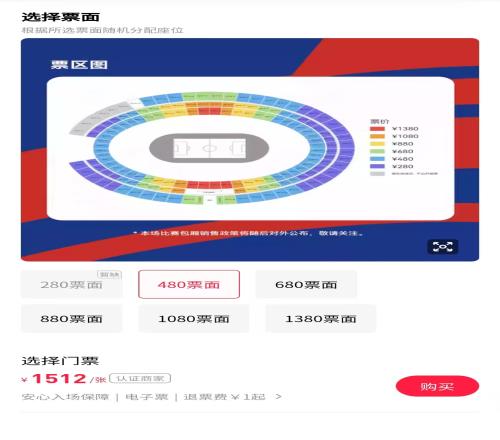Click the 购买 buy button

pos(437,386)
